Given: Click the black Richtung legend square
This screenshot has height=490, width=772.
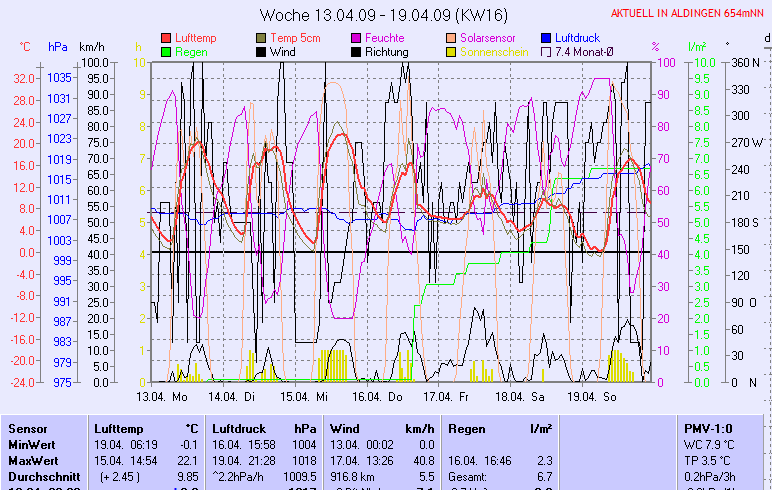Looking at the screenshot, I should pos(357,51).
